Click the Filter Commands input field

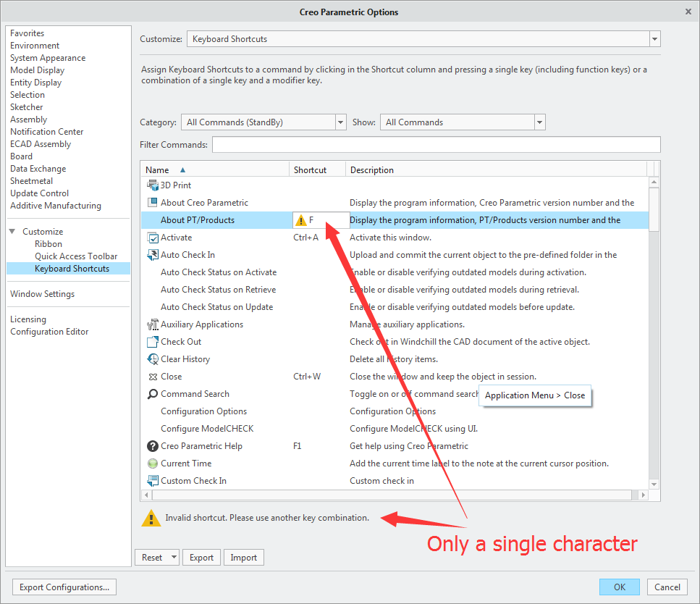coord(437,145)
